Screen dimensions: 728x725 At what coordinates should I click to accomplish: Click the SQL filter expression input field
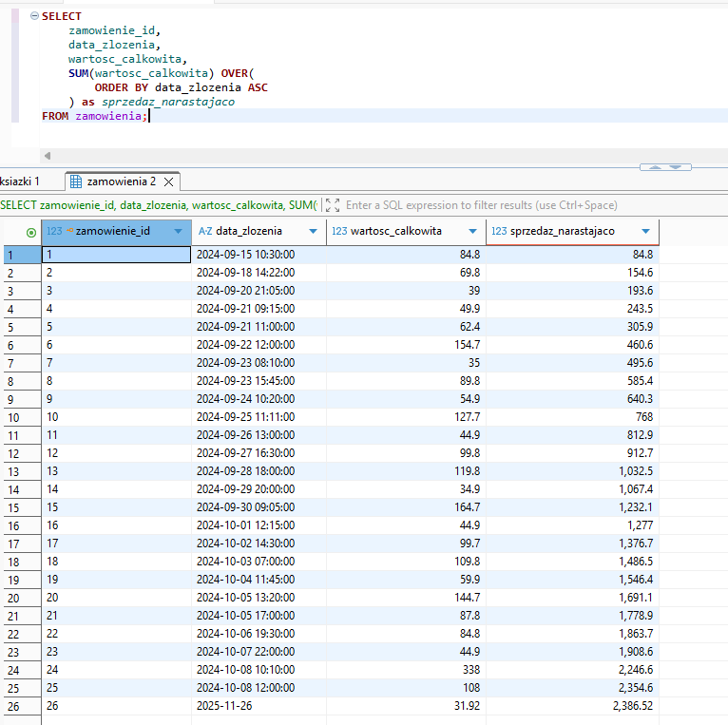(x=482, y=204)
